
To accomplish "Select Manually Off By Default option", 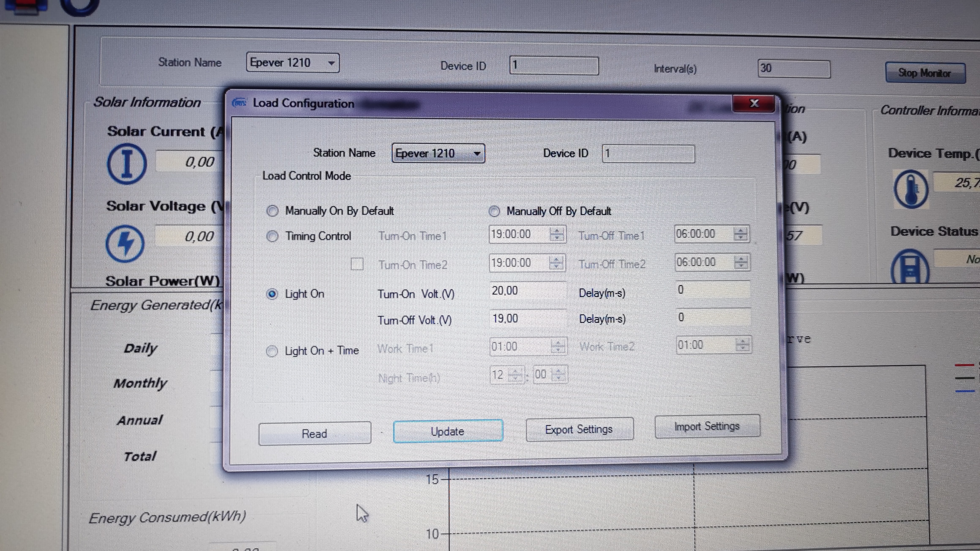I will (x=494, y=211).
